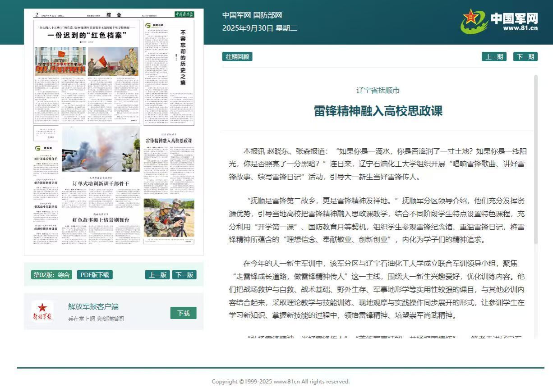Download the PDF版 of this page
553x392 pixels.
tap(95, 275)
